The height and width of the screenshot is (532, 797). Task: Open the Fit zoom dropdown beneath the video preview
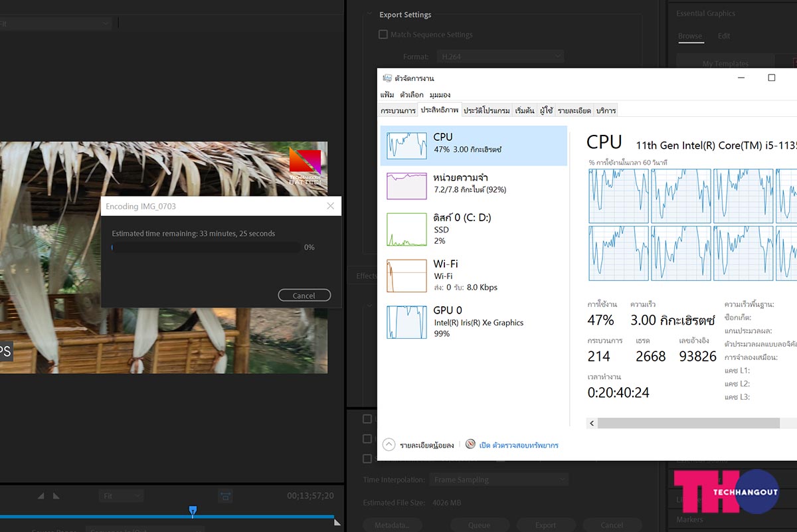121,495
